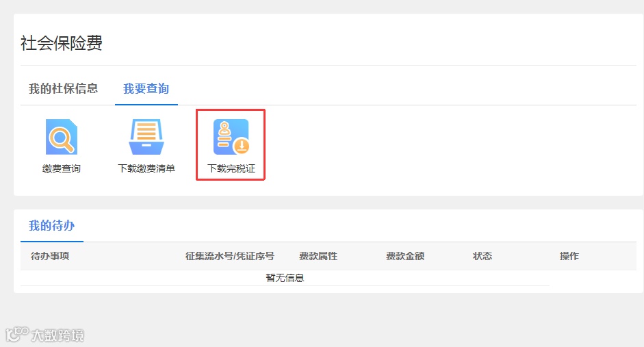Click the 费款属性 column header
The width and height of the screenshot is (644, 347).
point(318,256)
